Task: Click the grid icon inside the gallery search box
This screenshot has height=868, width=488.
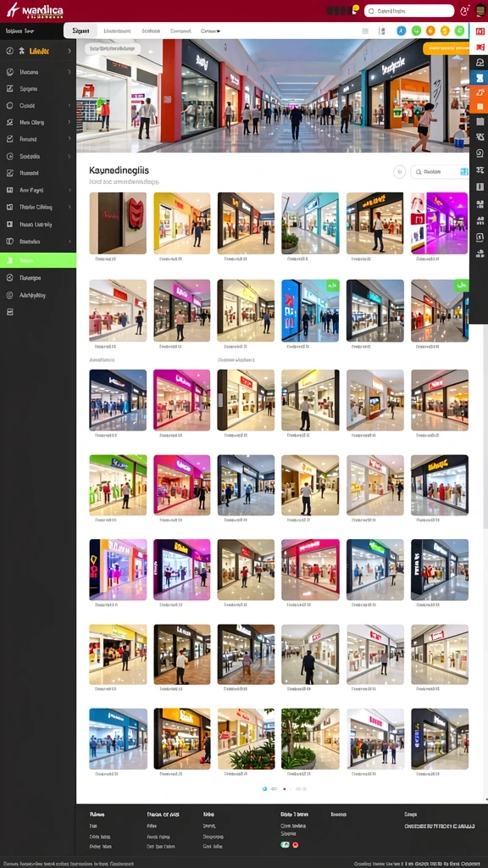Action: pyautogui.click(x=463, y=172)
